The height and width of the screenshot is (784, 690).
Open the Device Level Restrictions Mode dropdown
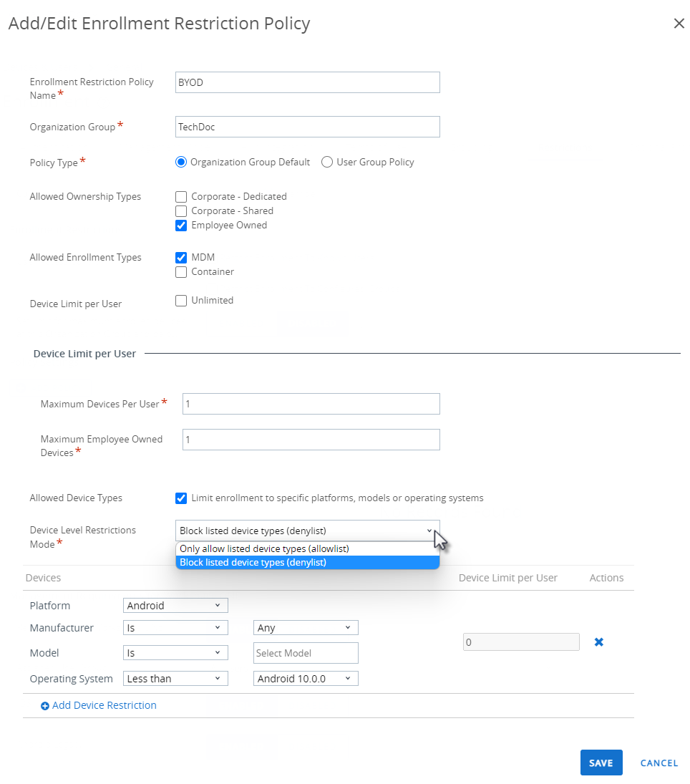pos(308,531)
